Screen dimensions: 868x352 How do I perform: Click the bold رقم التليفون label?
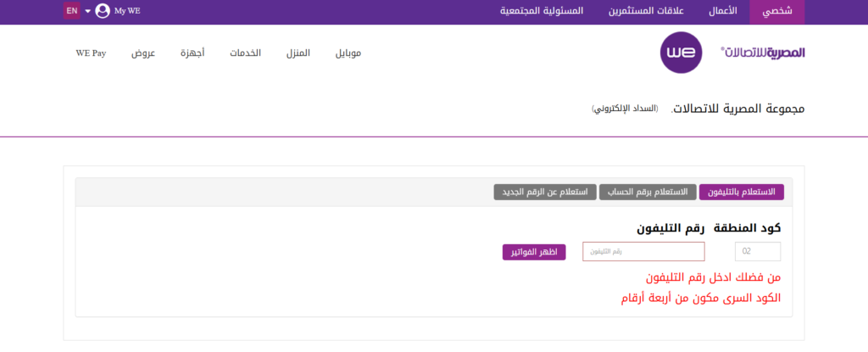pos(670,228)
